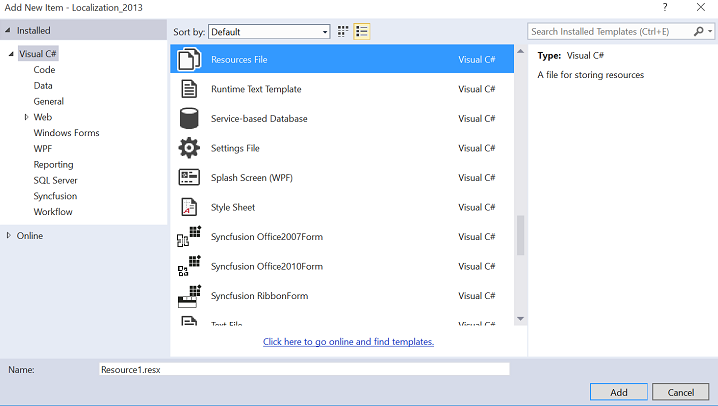The width and height of the screenshot is (718, 406).
Task: Select the Windows Forms category
Action: pyautogui.click(x=66, y=133)
